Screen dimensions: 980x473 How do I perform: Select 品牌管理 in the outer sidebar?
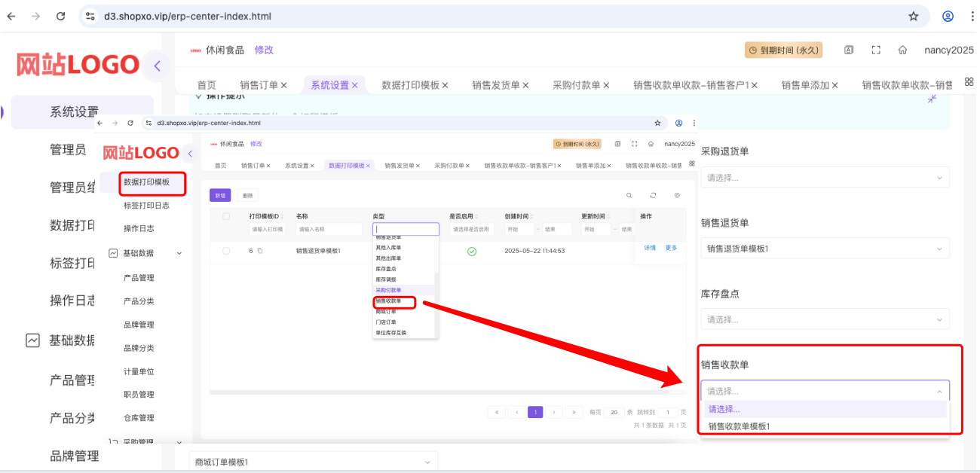75,456
